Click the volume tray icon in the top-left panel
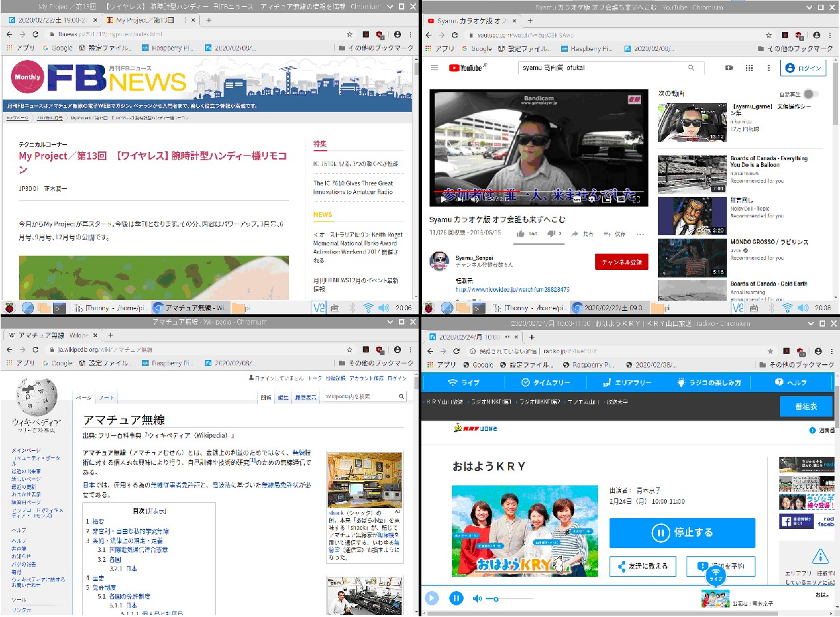Image resolution: width=840 pixels, height=617 pixels. [x=383, y=307]
